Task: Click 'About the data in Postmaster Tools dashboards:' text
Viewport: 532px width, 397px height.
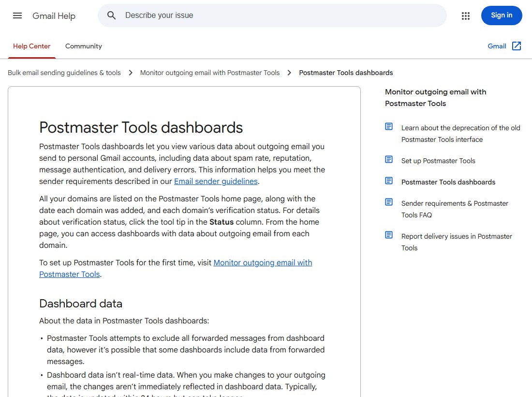Action: [x=124, y=321]
